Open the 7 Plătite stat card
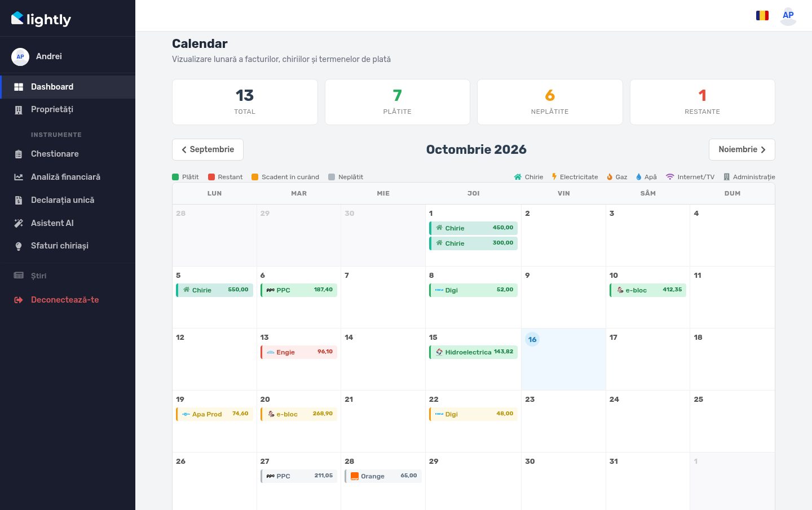The width and height of the screenshot is (812, 510). click(398, 102)
